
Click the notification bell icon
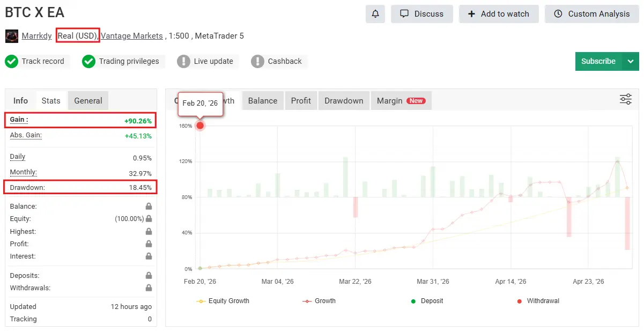tap(375, 14)
